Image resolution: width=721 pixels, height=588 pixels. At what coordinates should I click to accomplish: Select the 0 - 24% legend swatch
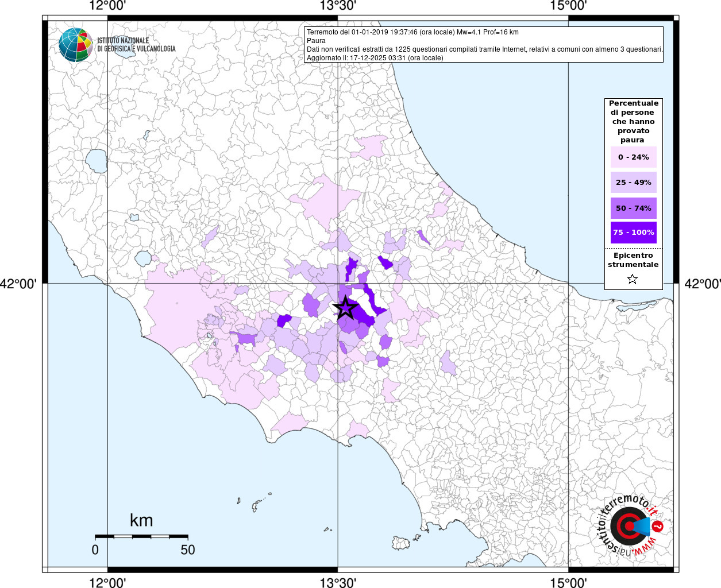coord(633,157)
